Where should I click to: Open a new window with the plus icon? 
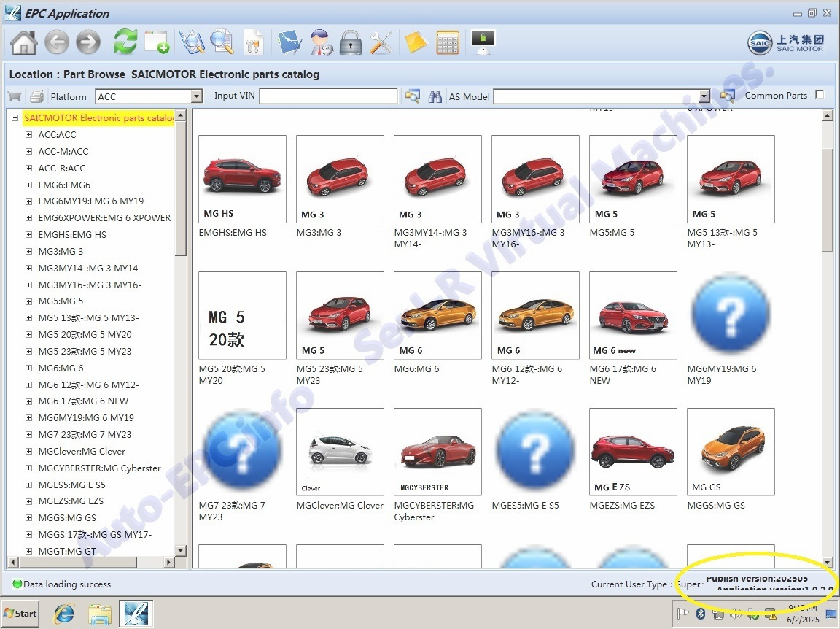pyautogui.click(x=157, y=42)
